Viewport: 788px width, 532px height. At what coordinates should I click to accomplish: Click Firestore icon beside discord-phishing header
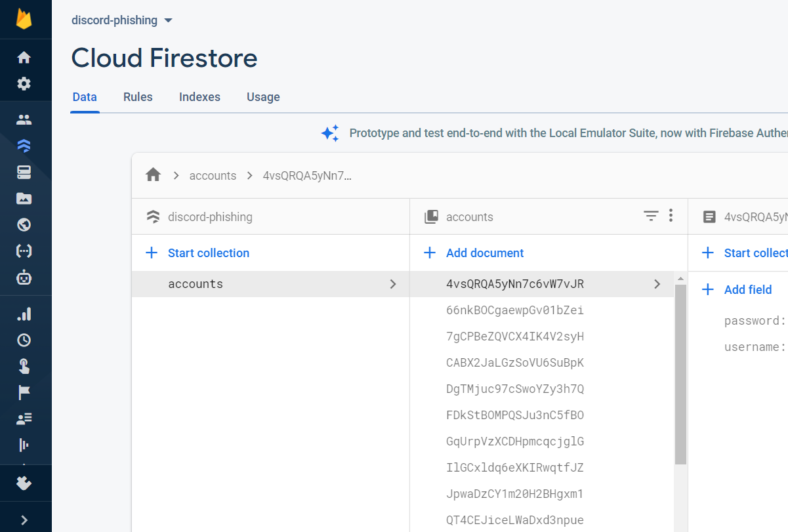click(153, 216)
